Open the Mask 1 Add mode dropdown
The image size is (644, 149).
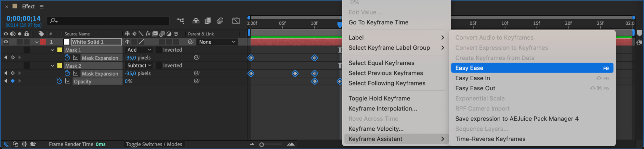click(139, 50)
